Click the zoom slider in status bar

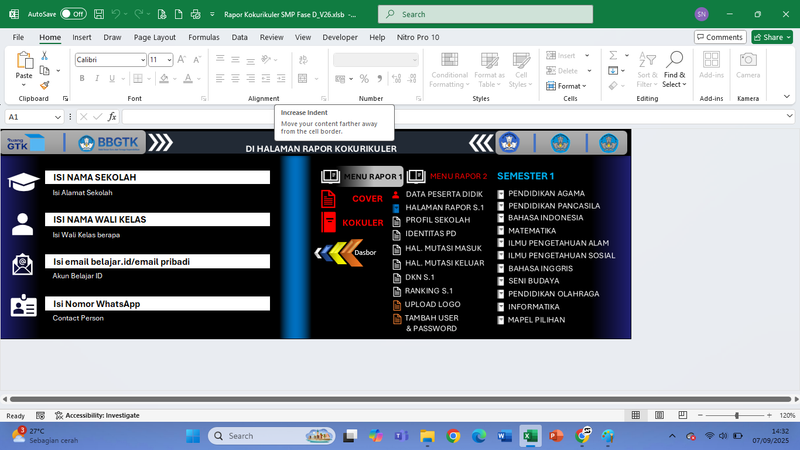click(x=737, y=415)
